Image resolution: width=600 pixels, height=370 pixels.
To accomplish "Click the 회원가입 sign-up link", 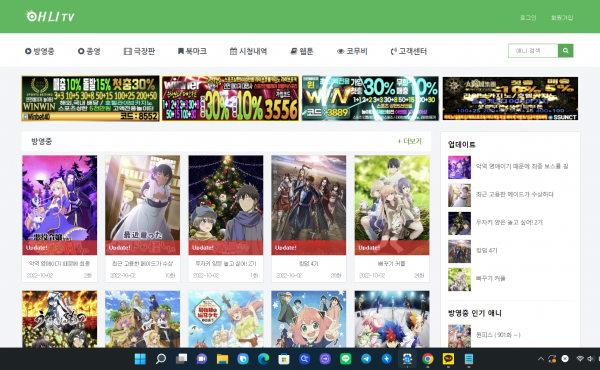I will (x=562, y=18).
